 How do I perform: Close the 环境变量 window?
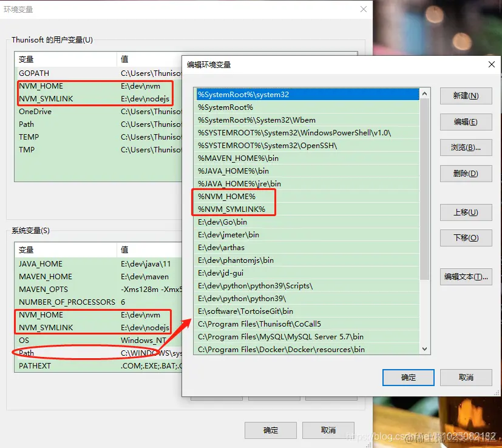(364, 9)
